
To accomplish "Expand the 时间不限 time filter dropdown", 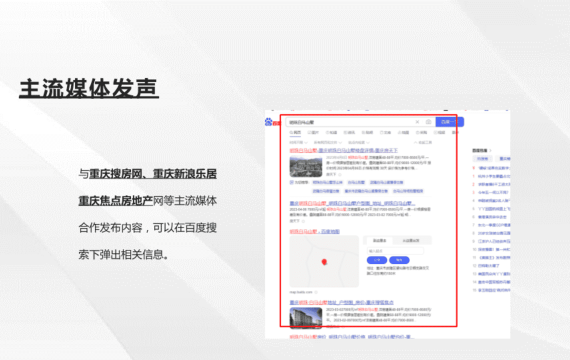I will 298,143.
